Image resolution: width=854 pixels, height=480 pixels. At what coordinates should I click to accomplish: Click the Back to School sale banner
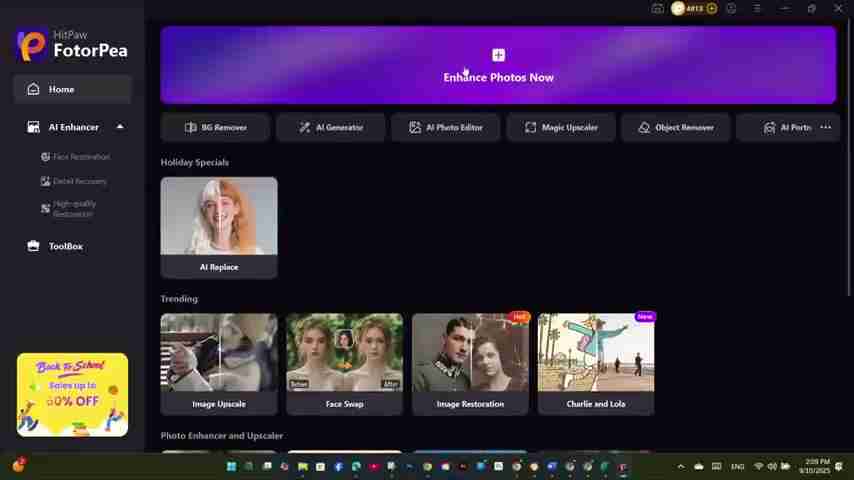[x=72, y=394]
